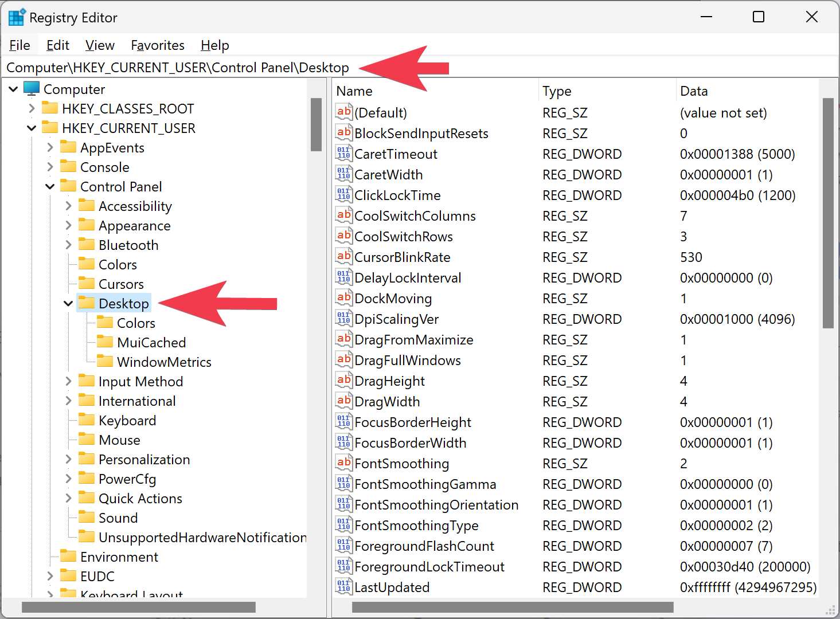Expand the Console key chevron
The width and height of the screenshot is (840, 619).
tap(50, 167)
